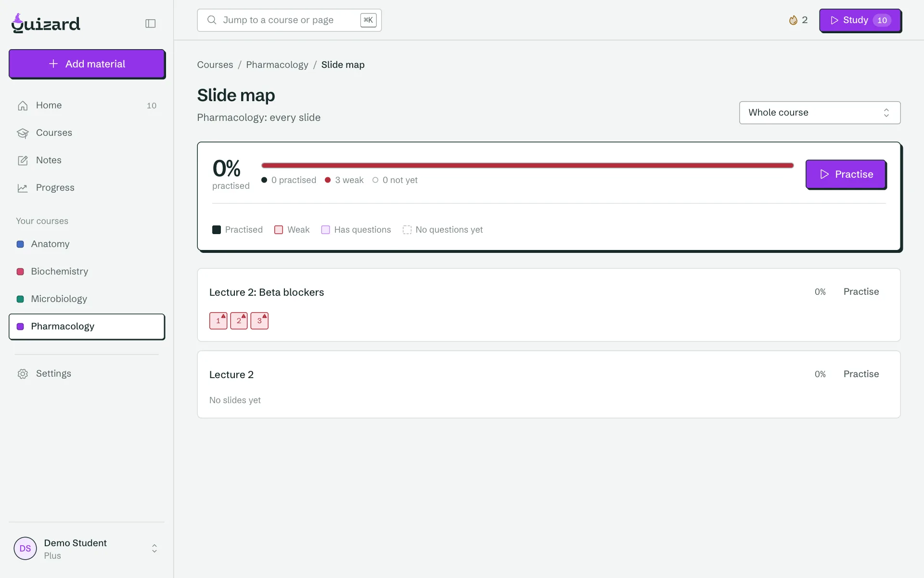Select the Microbiology course
Screen dimensions: 924x578
87,299
